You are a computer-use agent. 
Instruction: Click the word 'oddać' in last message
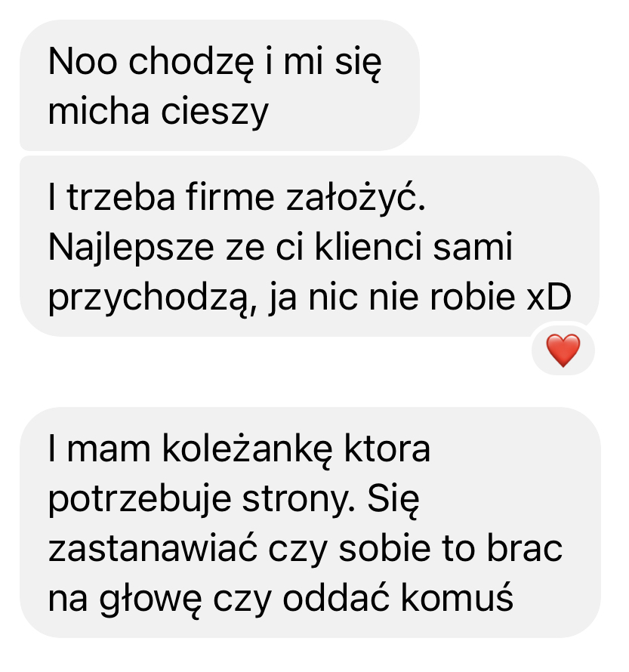tap(336, 598)
